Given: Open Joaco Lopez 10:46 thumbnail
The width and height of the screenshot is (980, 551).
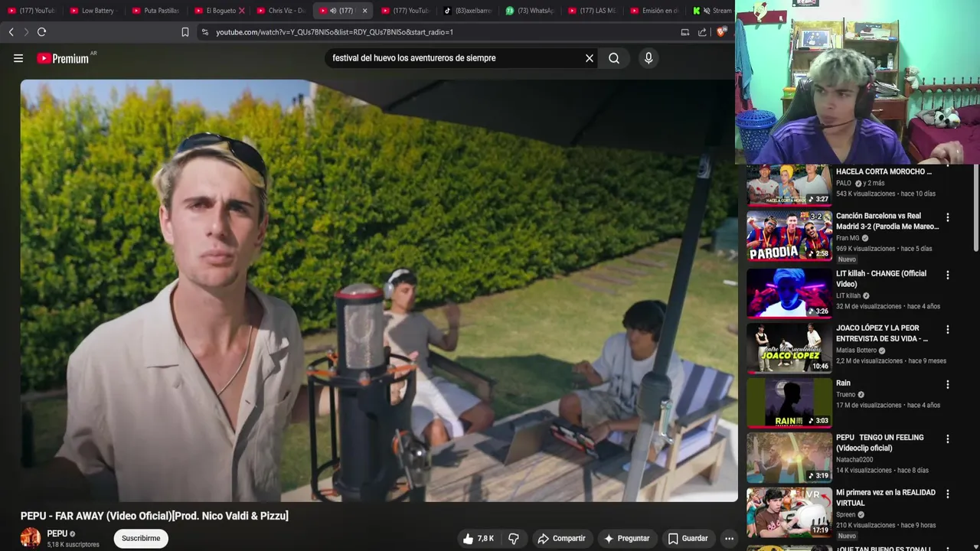Looking at the screenshot, I should pyautogui.click(x=789, y=348).
